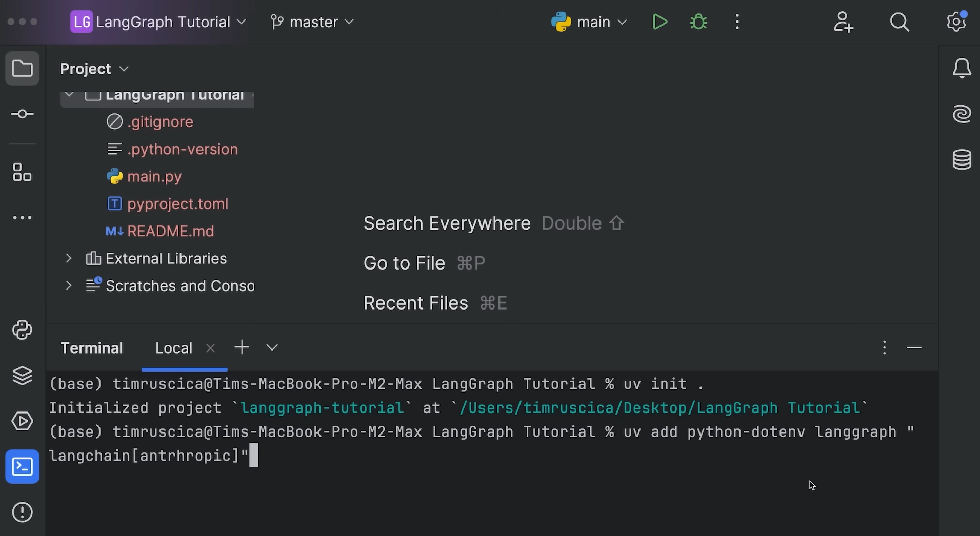Open Code With Me add-user icon
The width and height of the screenshot is (980, 536).
tap(844, 22)
